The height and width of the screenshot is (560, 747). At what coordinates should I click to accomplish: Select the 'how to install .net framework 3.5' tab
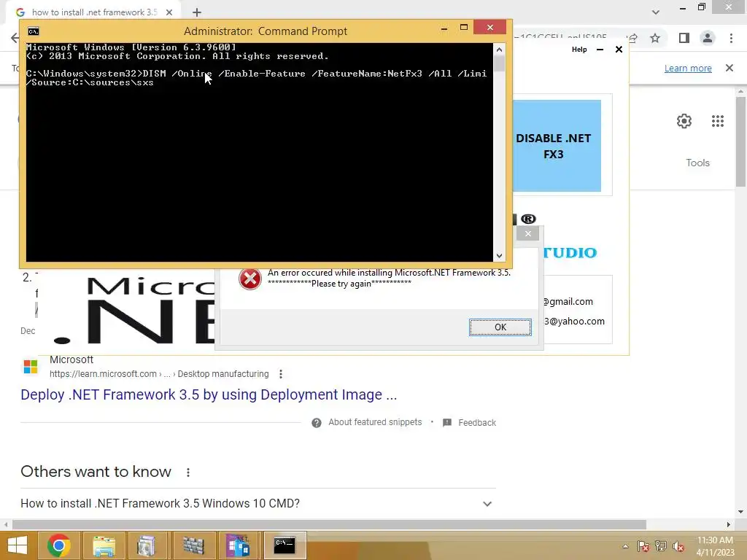[x=94, y=12]
